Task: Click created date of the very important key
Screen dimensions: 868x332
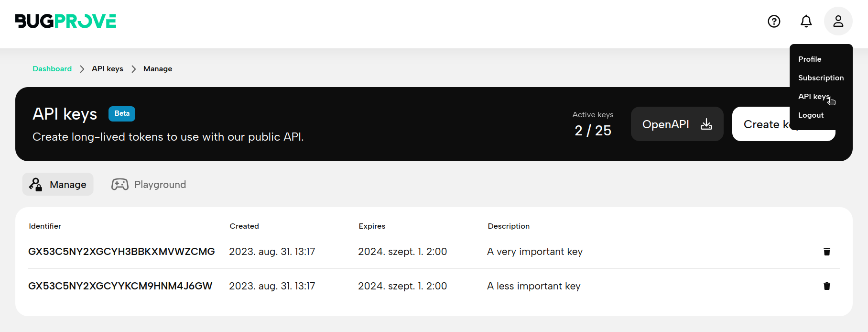Action: point(272,252)
